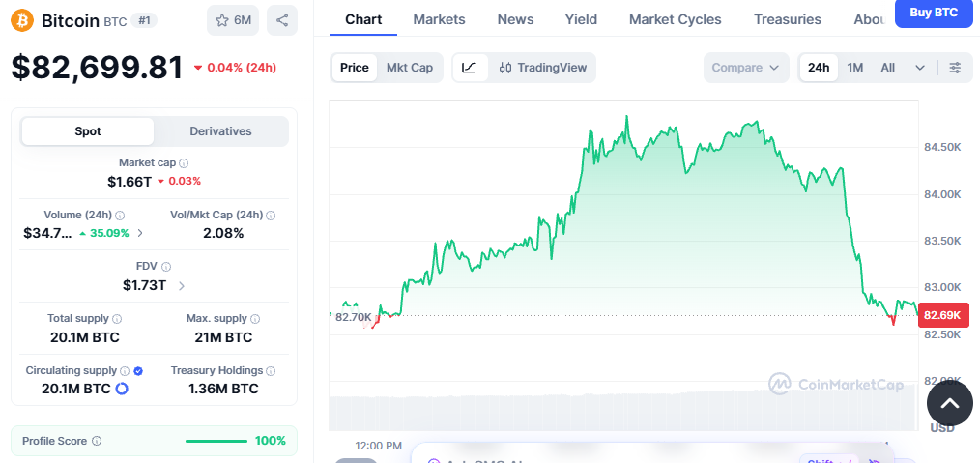Open the News tab

click(516, 19)
